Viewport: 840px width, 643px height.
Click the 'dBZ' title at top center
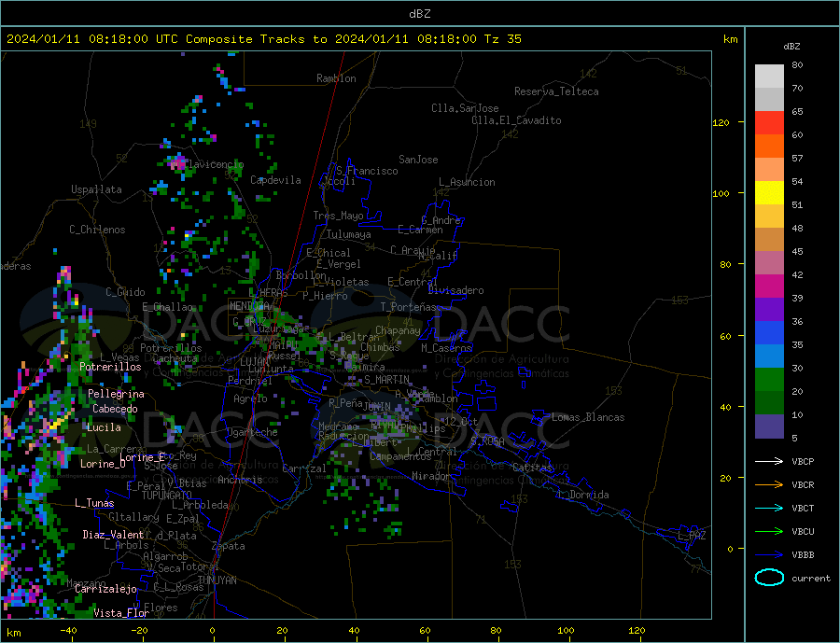419,14
